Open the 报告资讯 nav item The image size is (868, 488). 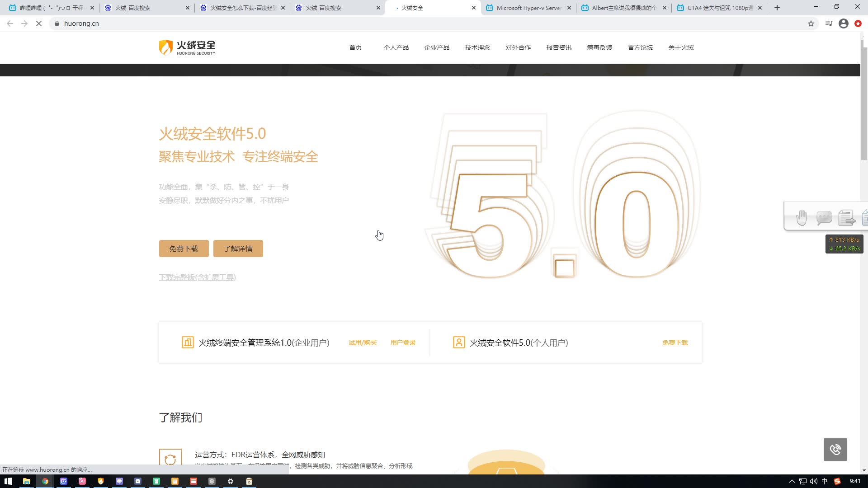click(x=559, y=47)
